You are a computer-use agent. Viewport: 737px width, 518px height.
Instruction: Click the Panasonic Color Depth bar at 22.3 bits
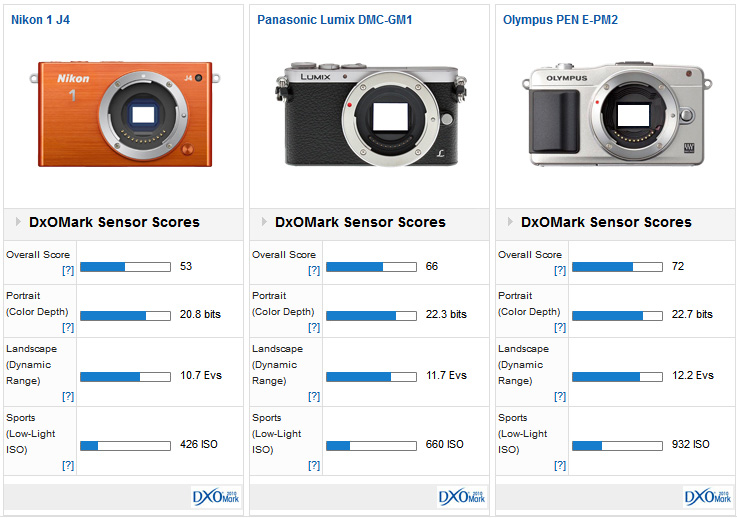click(x=371, y=316)
